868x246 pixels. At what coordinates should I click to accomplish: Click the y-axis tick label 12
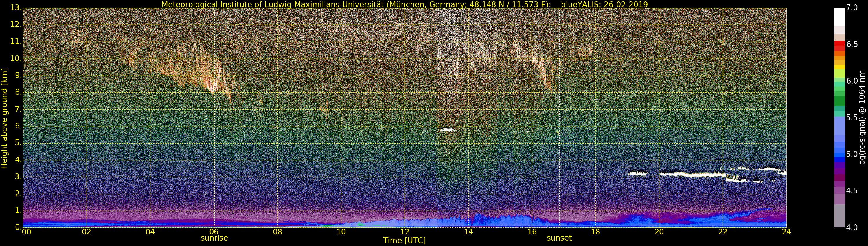pyautogui.click(x=16, y=25)
